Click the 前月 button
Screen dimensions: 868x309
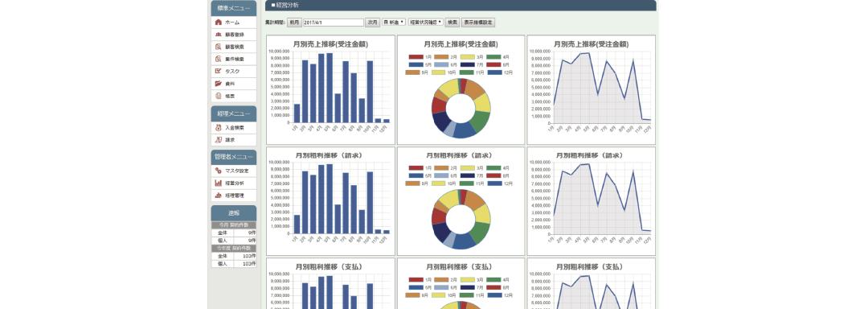point(294,23)
